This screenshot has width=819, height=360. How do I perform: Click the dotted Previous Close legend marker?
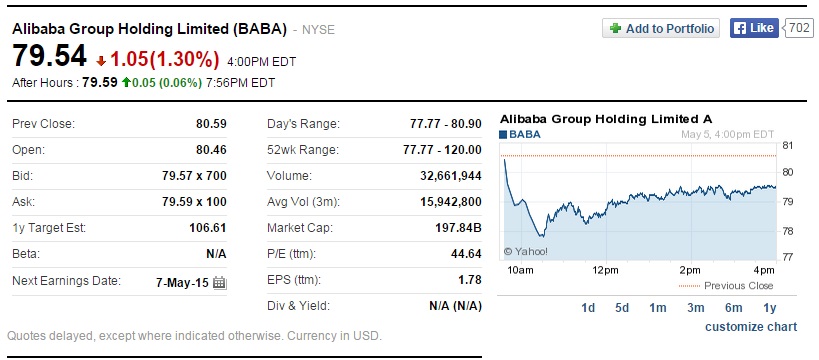click(689, 286)
